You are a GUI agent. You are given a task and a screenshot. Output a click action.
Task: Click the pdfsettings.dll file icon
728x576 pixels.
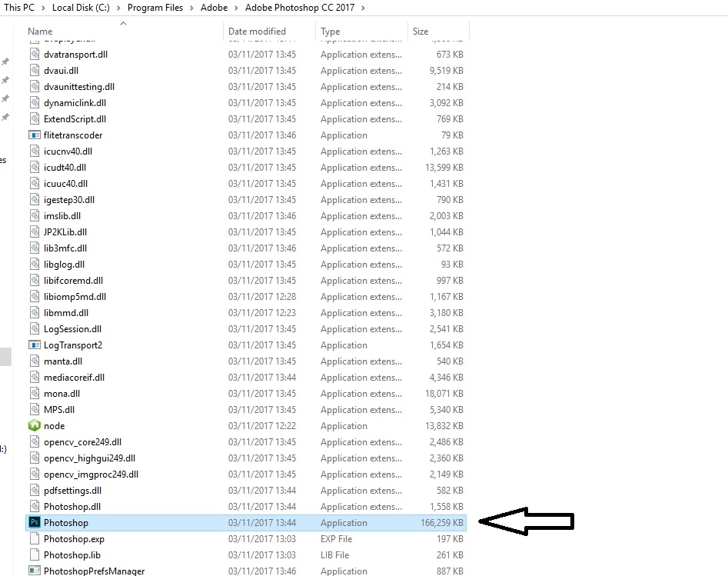click(35, 490)
